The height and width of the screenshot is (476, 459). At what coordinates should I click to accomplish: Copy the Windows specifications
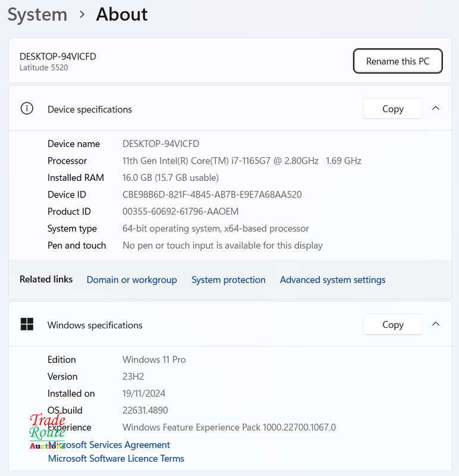pyautogui.click(x=392, y=324)
